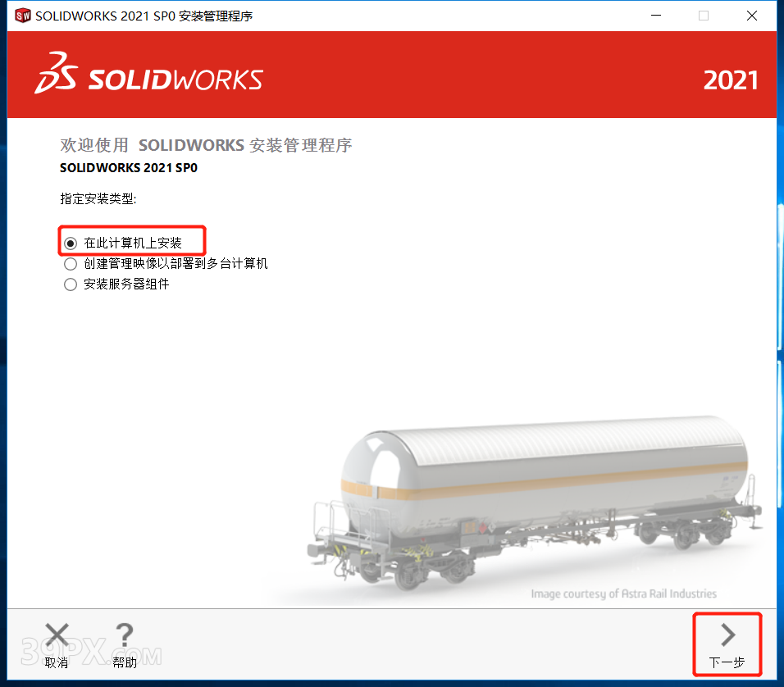Image resolution: width=784 pixels, height=687 pixels.
Task: Click the Cancel X icon
Action: pyautogui.click(x=57, y=635)
